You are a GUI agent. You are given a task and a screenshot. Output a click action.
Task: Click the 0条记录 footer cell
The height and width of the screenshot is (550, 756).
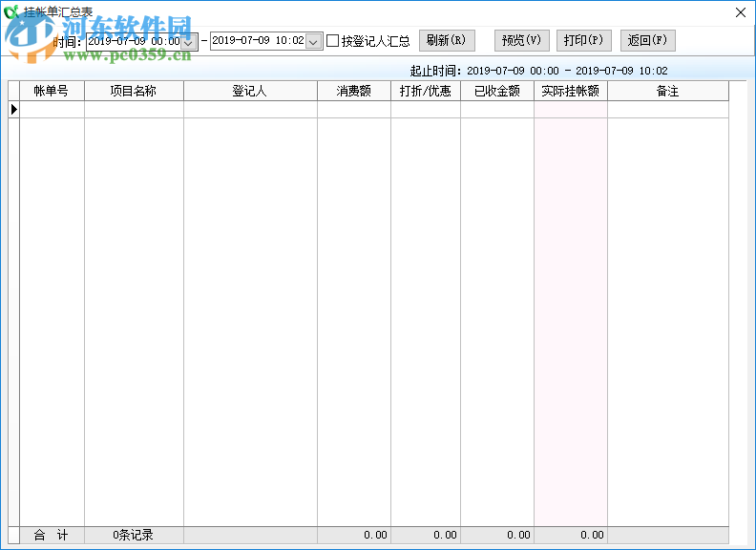[x=134, y=535]
